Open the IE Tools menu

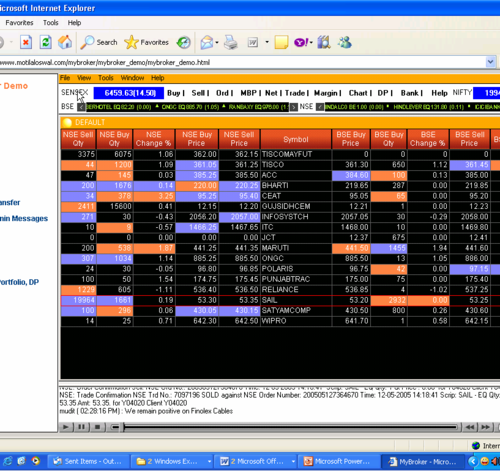click(51, 23)
